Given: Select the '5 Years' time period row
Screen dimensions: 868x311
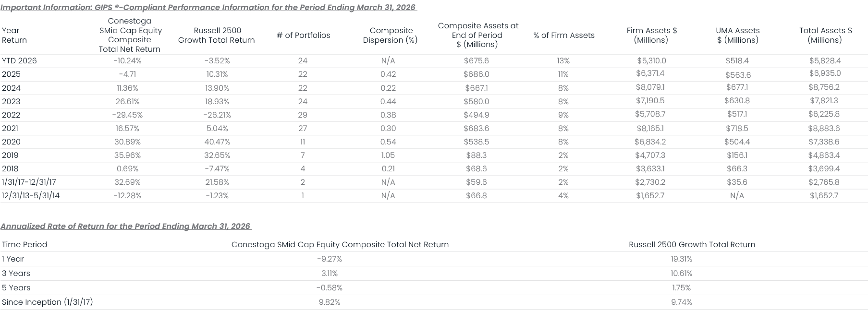Looking at the screenshot, I should pyautogui.click(x=16, y=287).
